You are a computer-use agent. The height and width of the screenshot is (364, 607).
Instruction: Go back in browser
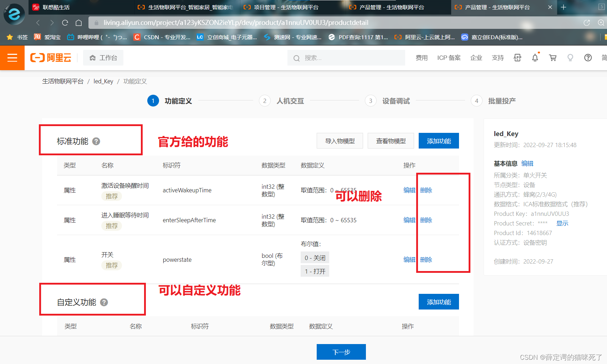point(38,23)
